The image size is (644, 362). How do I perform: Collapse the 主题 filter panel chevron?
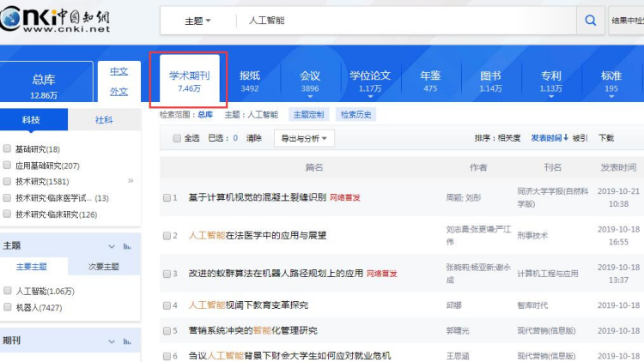tap(108, 245)
